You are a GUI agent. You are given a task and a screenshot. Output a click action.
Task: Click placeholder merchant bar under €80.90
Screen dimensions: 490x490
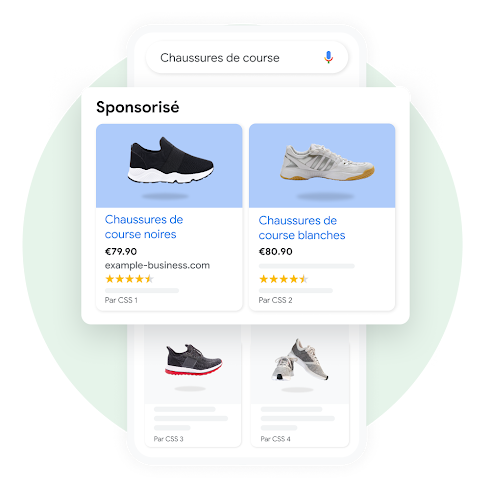307,266
